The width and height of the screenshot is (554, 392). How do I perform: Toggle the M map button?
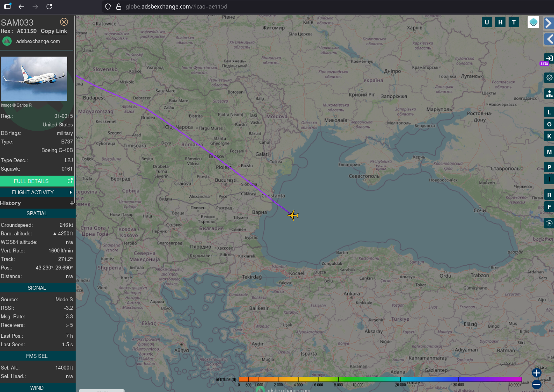coord(549,152)
